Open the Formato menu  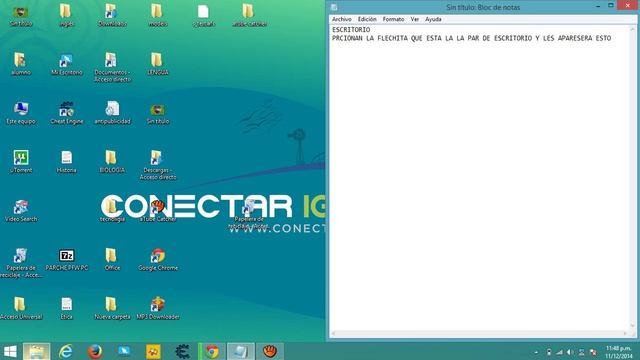coord(393,19)
